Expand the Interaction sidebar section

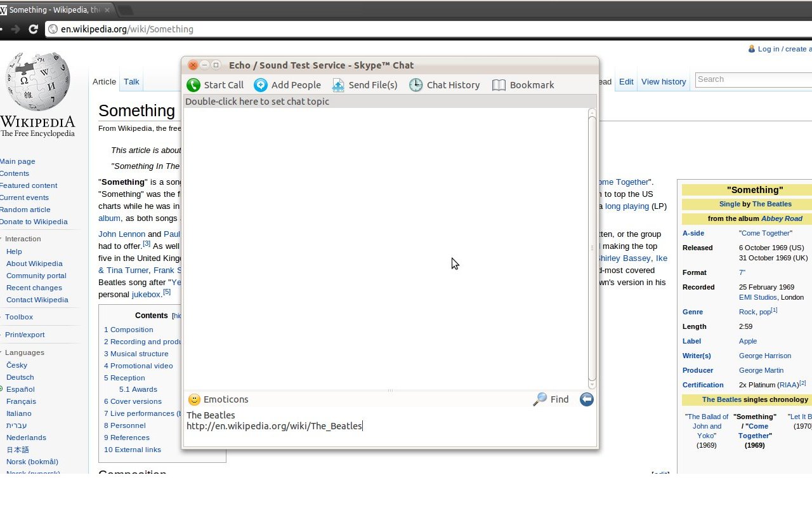(x=23, y=239)
